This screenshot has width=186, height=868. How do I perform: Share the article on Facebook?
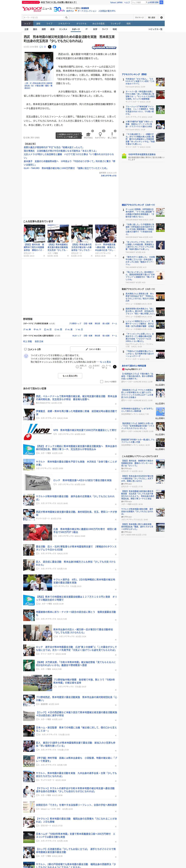[54, 47]
